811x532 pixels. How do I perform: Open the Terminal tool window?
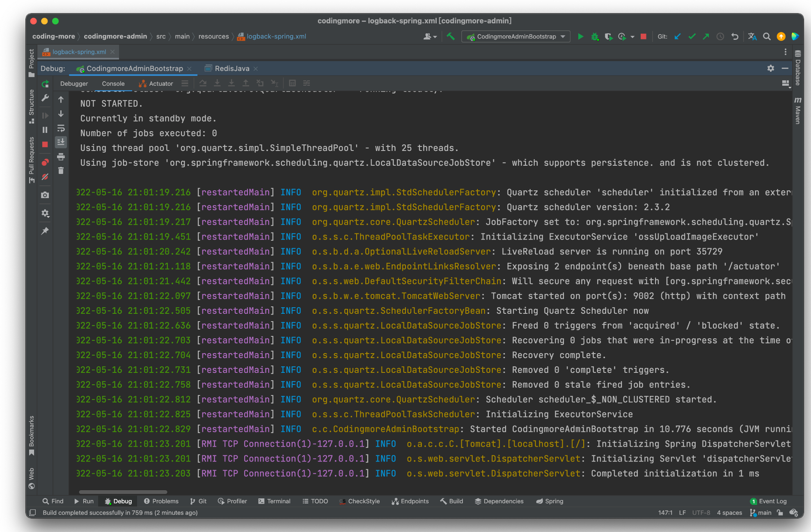click(x=274, y=501)
